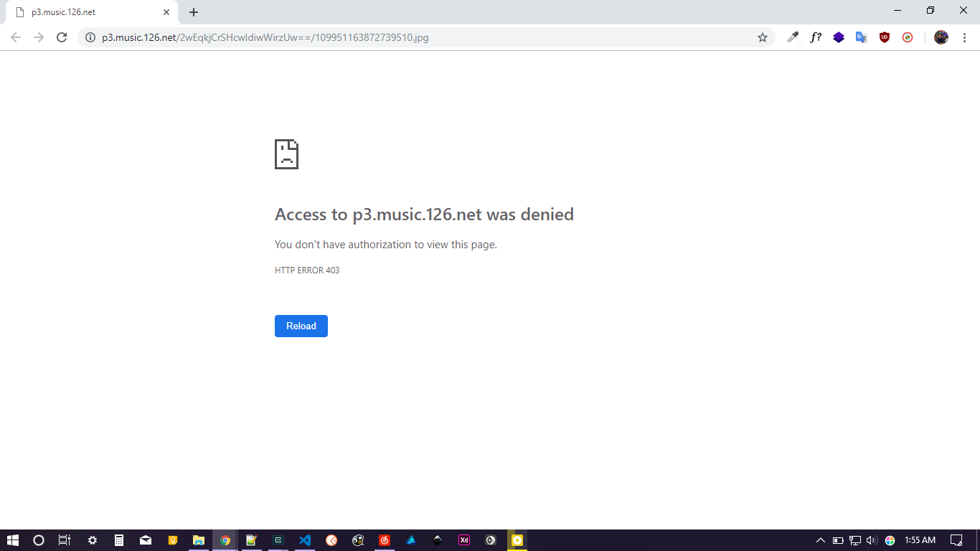Click the 'Access to p3.music.126.net was denied' heading
Image resolution: width=980 pixels, height=551 pixels.
pyautogui.click(x=424, y=215)
